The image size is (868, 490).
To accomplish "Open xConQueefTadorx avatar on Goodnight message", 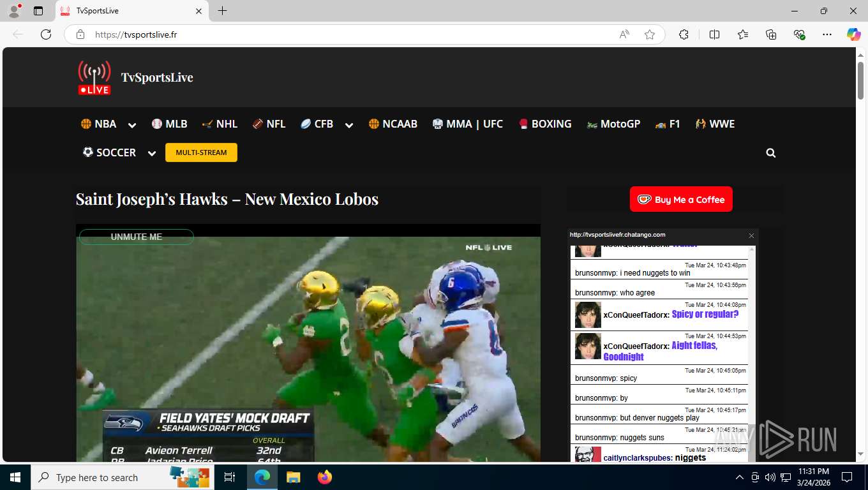I will coord(588,346).
